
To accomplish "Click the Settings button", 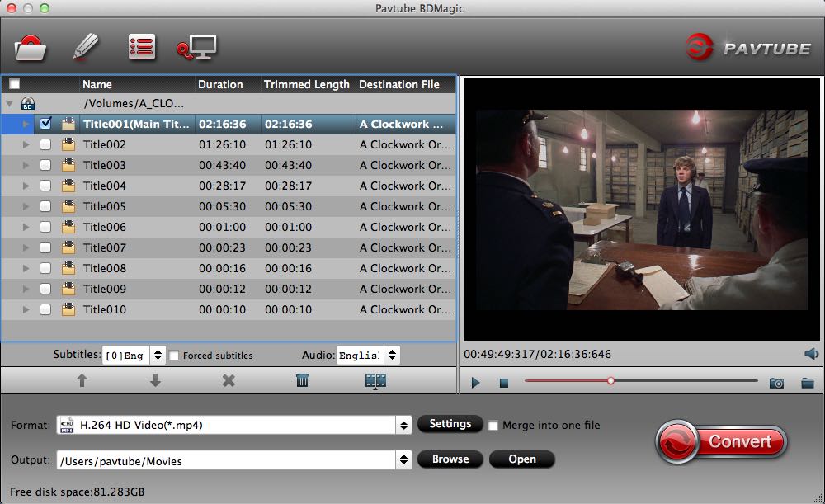I will coord(450,424).
